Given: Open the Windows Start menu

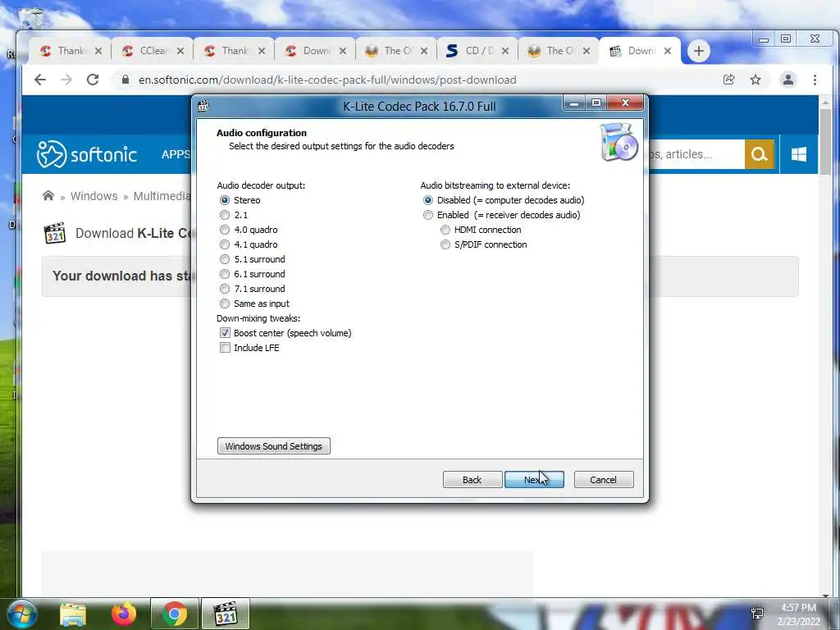Looking at the screenshot, I should 21,614.
